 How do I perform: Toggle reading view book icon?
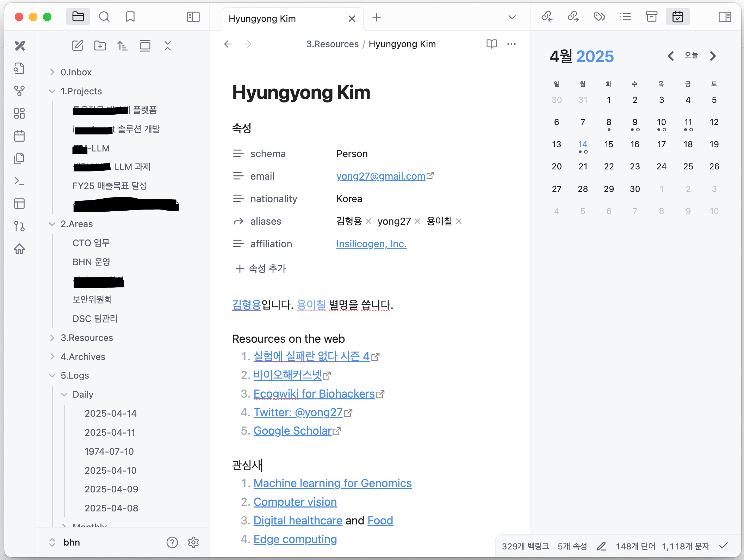pos(491,44)
